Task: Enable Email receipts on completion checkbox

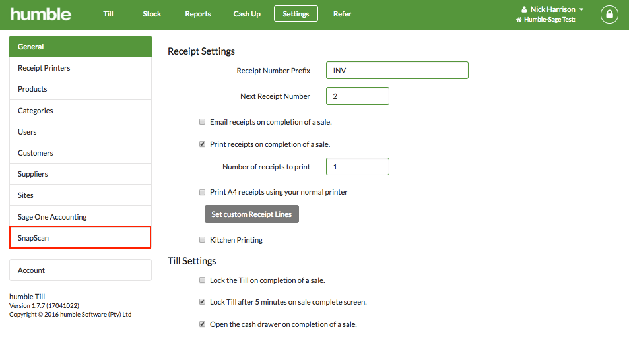Action: click(x=202, y=122)
